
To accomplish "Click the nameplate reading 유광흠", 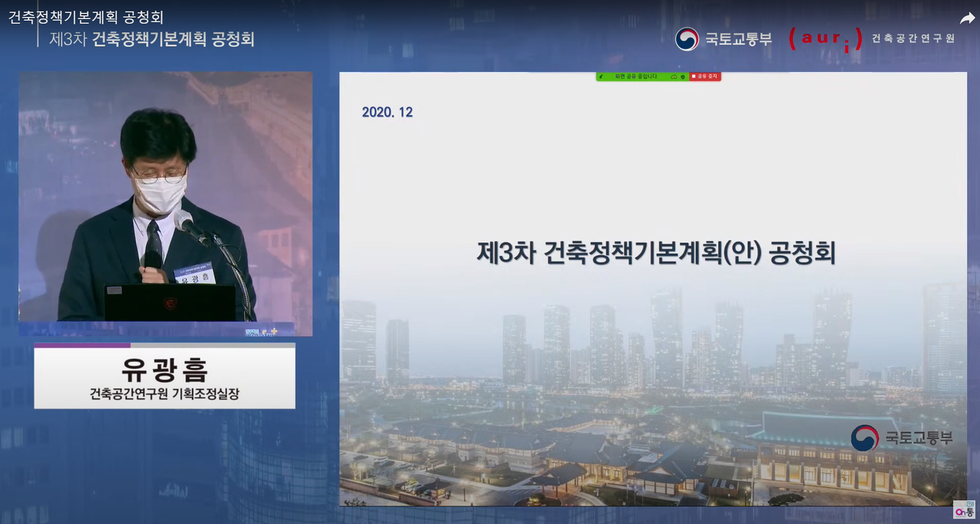I will [x=163, y=371].
